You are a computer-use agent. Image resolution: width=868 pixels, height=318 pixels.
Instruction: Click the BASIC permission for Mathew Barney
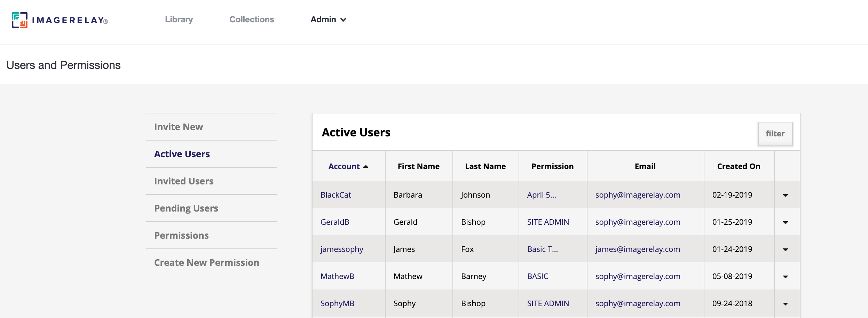(537, 276)
